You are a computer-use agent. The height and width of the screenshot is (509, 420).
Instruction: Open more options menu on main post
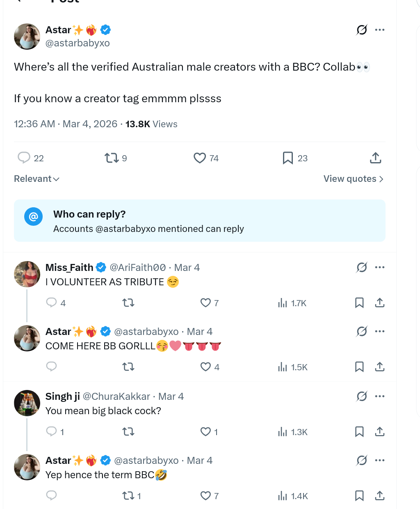coord(380,30)
